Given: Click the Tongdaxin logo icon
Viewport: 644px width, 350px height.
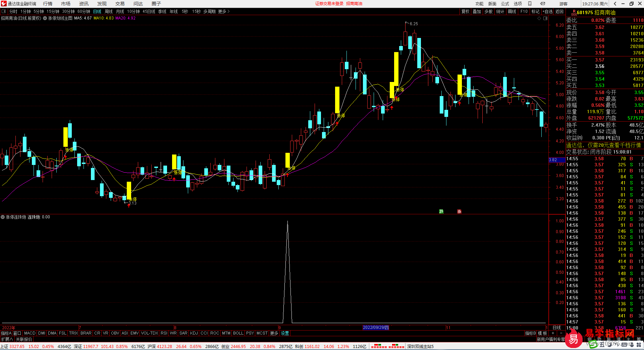Looking at the screenshot, I should (x=4, y=4).
